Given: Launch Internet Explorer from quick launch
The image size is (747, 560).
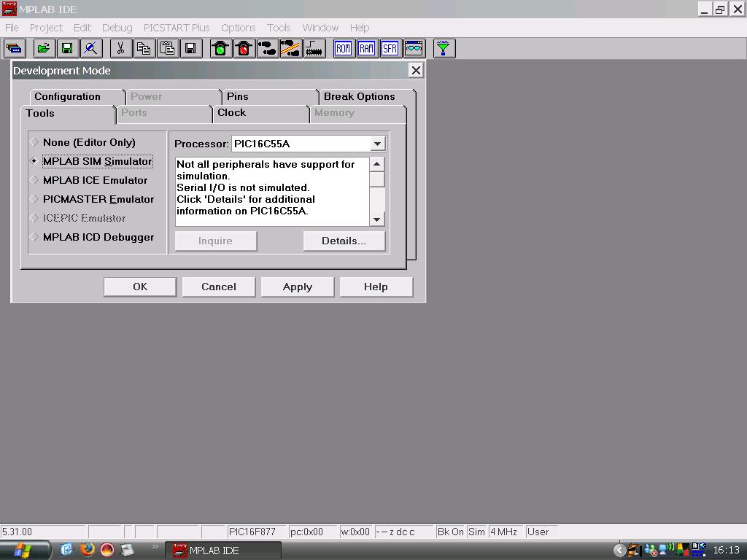Looking at the screenshot, I should coord(66,550).
